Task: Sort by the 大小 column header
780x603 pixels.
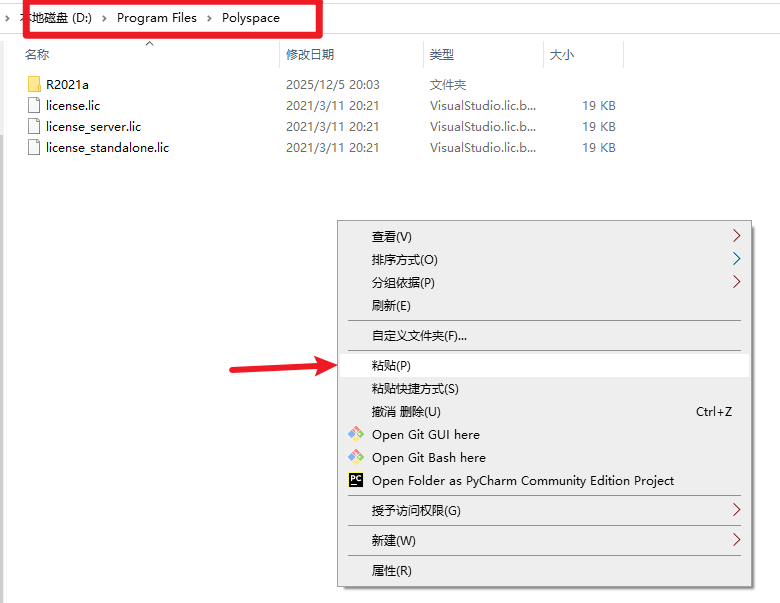Action: pos(562,54)
